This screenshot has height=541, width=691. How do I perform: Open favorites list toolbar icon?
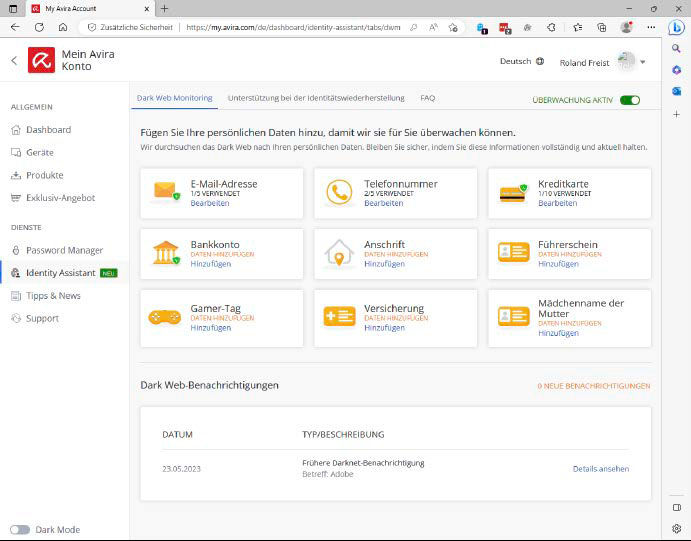click(578, 27)
